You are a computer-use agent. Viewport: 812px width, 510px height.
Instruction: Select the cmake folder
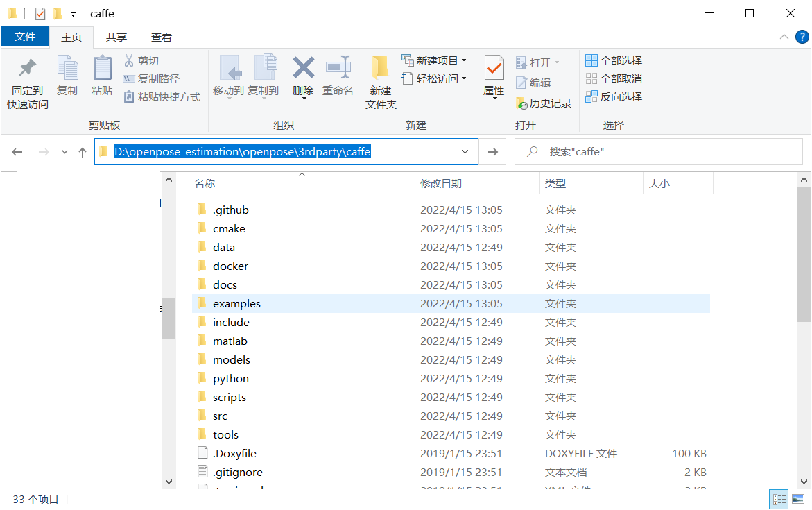pos(451,228)
